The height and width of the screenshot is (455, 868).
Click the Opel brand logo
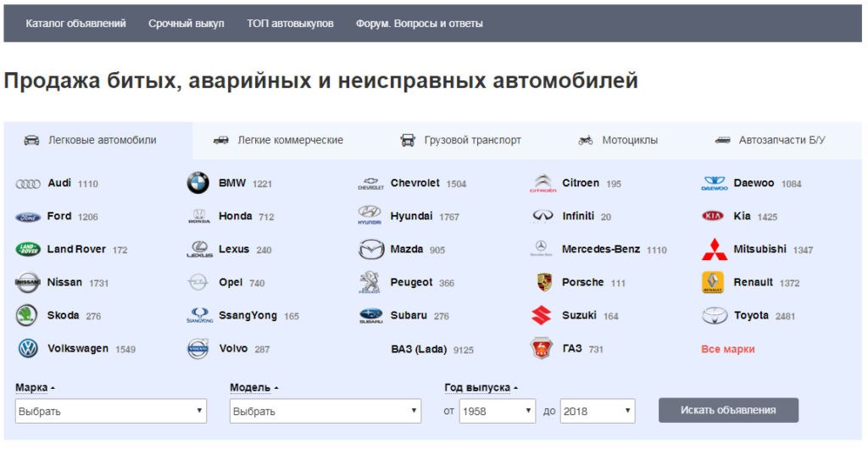tap(198, 282)
